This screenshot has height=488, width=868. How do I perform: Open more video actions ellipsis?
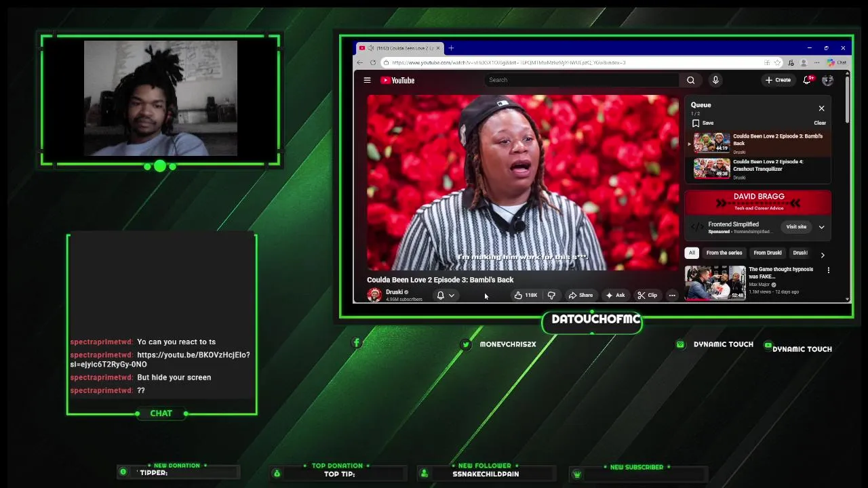point(672,296)
